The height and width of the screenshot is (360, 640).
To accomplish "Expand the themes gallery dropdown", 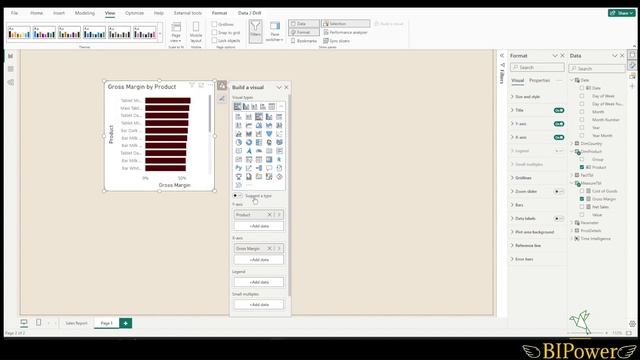I will (160, 33).
